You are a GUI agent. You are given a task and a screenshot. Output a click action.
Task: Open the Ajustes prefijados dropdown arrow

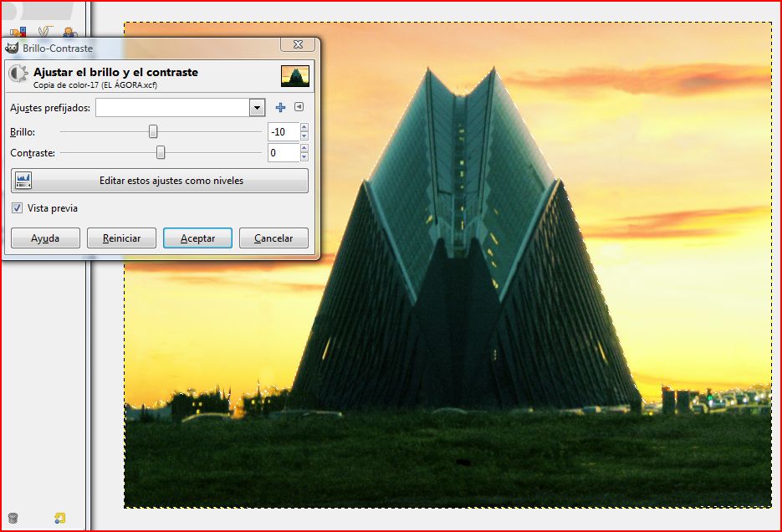pos(258,107)
